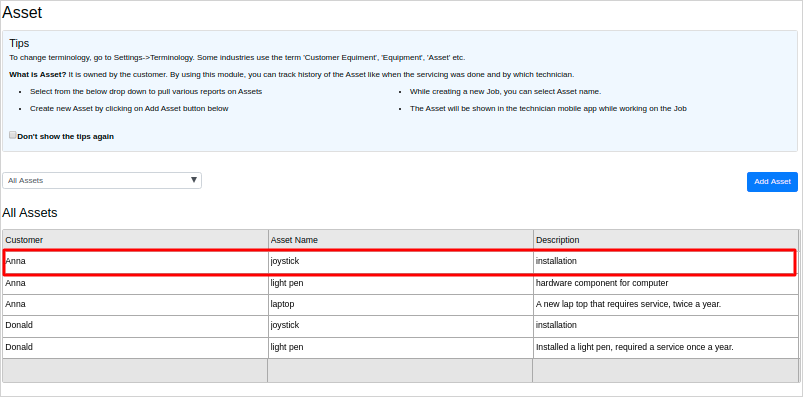The image size is (803, 397).
Task: Select Donald in the light pen row
Action: (x=19, y=347)
